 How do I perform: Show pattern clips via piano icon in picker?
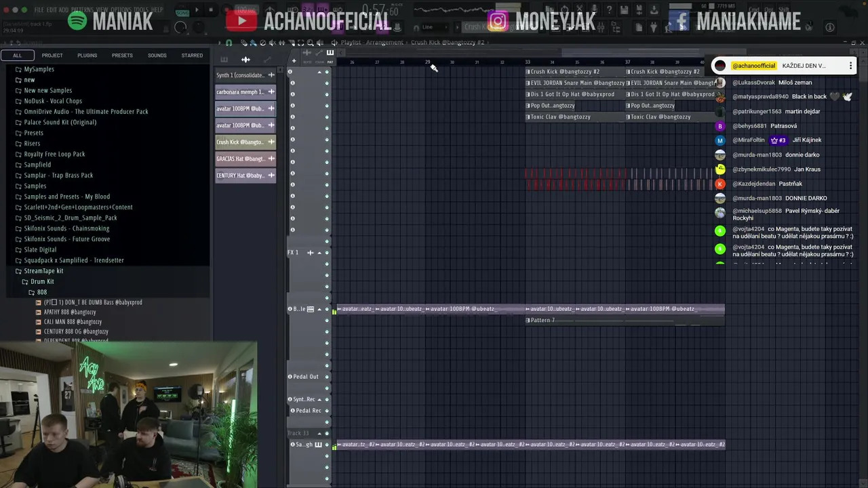pyautogui.click(x=224, y=60)
